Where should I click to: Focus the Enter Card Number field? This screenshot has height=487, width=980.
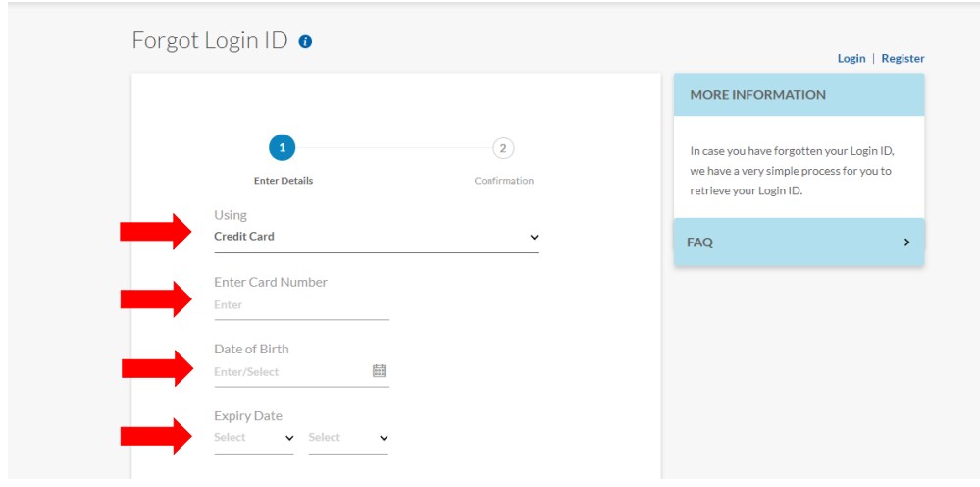301,305
